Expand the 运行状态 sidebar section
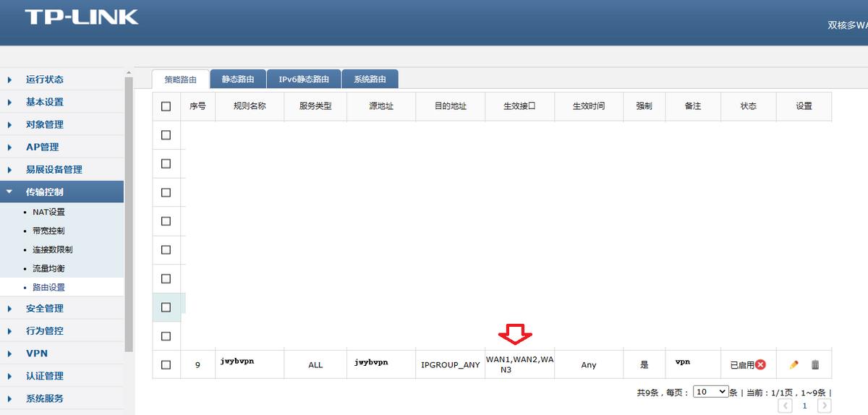 (61, 80)
